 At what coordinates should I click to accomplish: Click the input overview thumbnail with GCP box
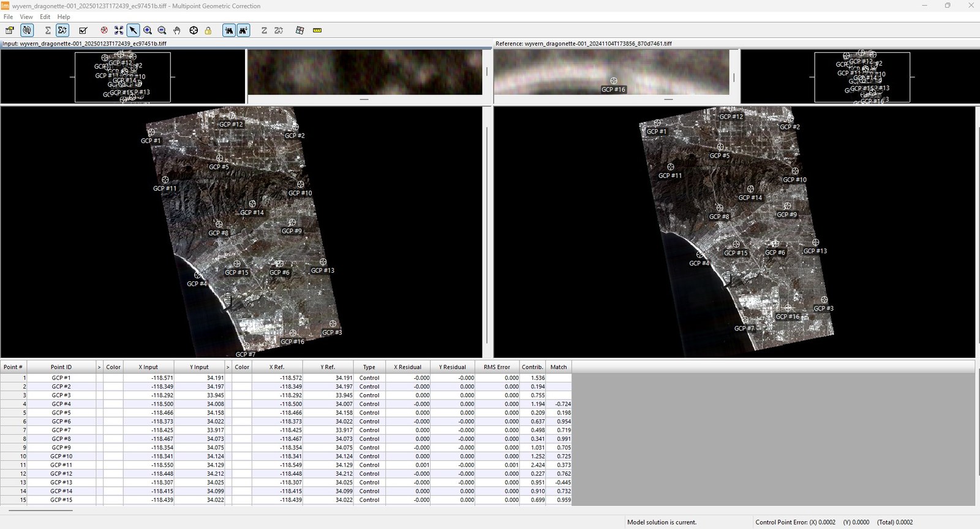(x=123, y=77)
